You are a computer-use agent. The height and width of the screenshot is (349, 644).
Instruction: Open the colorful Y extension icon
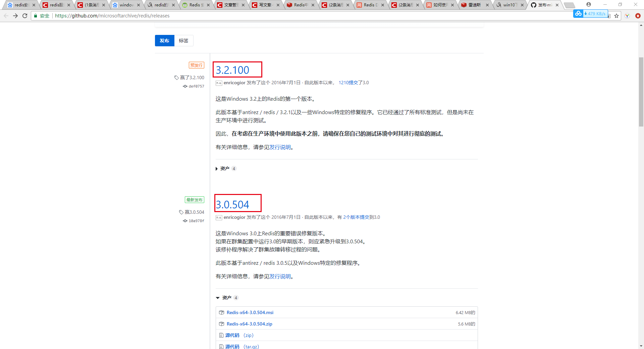point(627,16)
